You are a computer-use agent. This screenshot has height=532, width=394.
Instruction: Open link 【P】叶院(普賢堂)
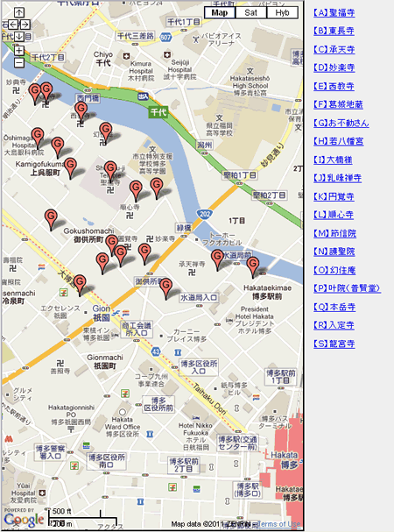point(347,288)
